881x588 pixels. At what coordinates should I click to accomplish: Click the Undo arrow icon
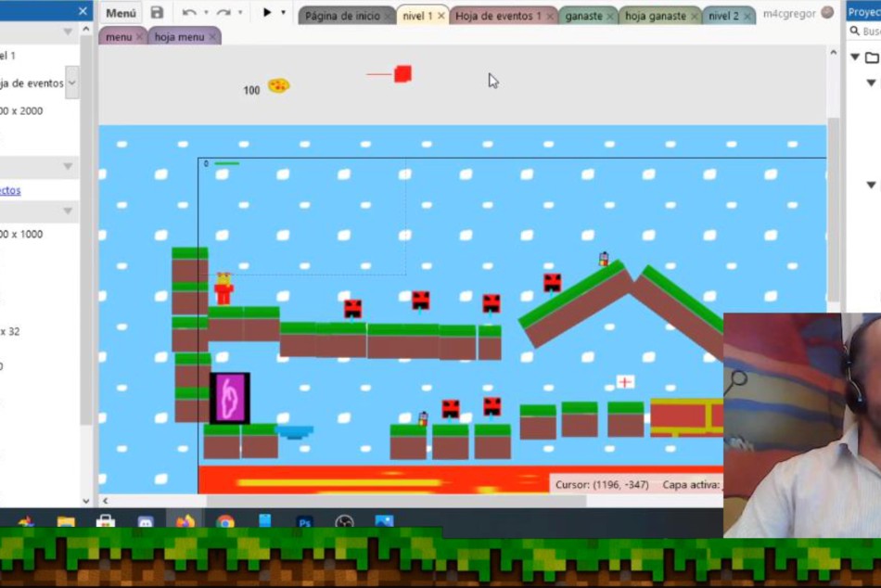coord(189,13)
